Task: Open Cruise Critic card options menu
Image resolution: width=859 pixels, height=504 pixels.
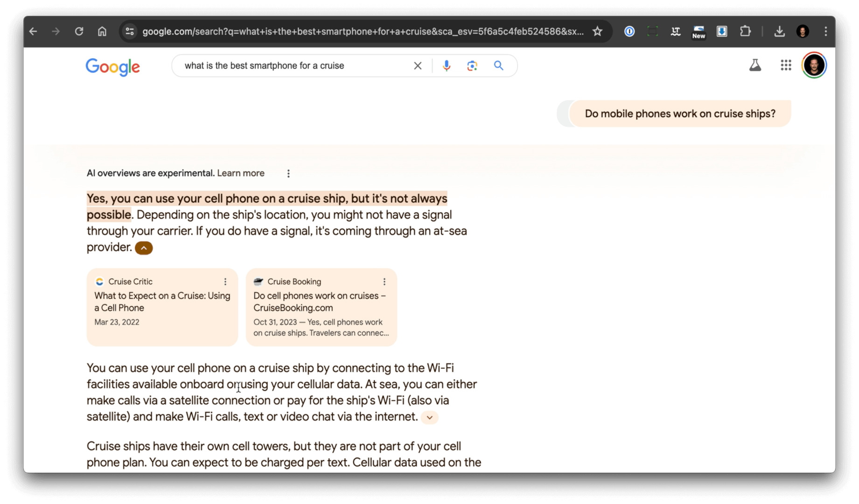Action: [x=225, y=281]
